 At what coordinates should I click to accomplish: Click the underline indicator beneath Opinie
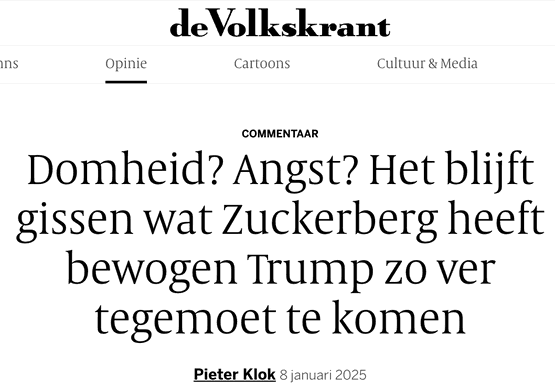coord(126,82)
